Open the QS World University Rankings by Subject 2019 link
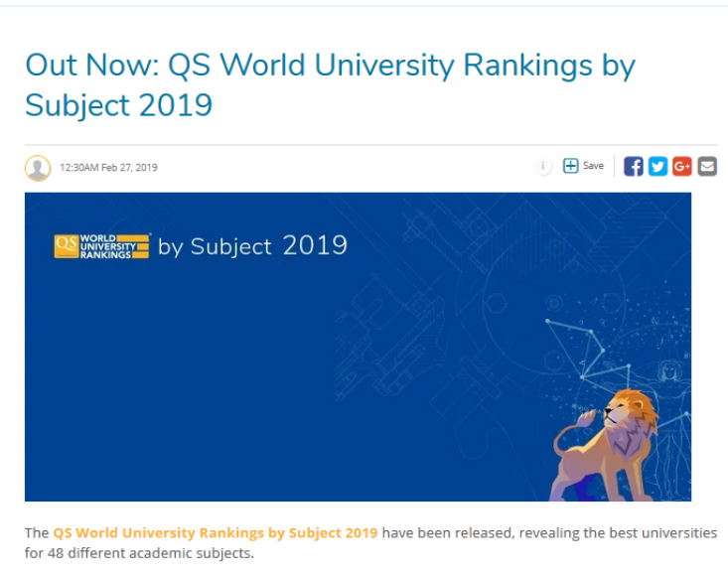Screen dimensions: 728x576 (x=215, y=533)
